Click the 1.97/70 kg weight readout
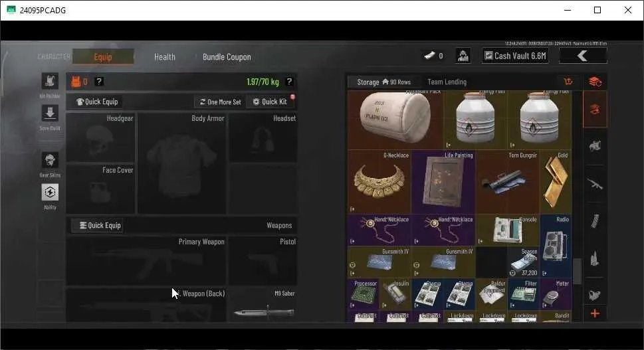The image size is (644, 350). point(263,82)
